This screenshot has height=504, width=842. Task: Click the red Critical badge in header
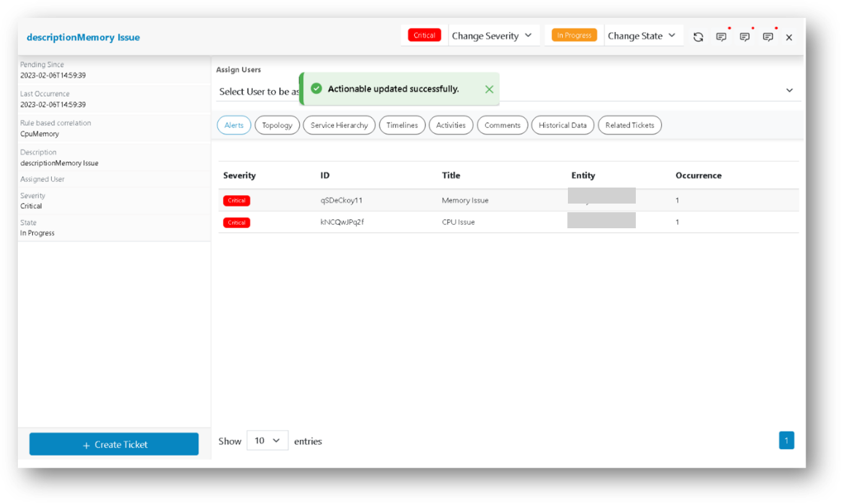(425, 35)
